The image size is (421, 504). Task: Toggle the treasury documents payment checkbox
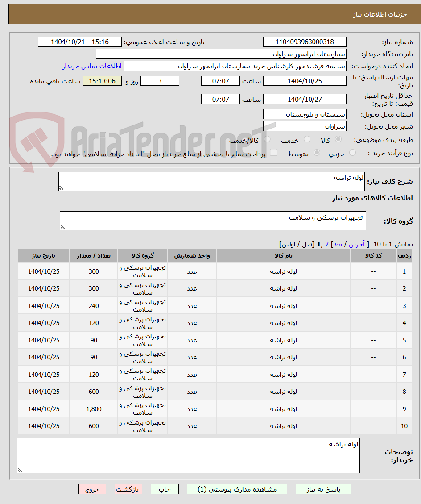(273, 153)
